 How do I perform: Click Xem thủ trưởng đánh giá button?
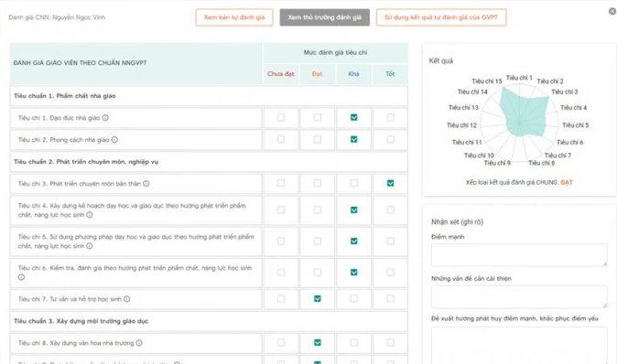point(325,17)
